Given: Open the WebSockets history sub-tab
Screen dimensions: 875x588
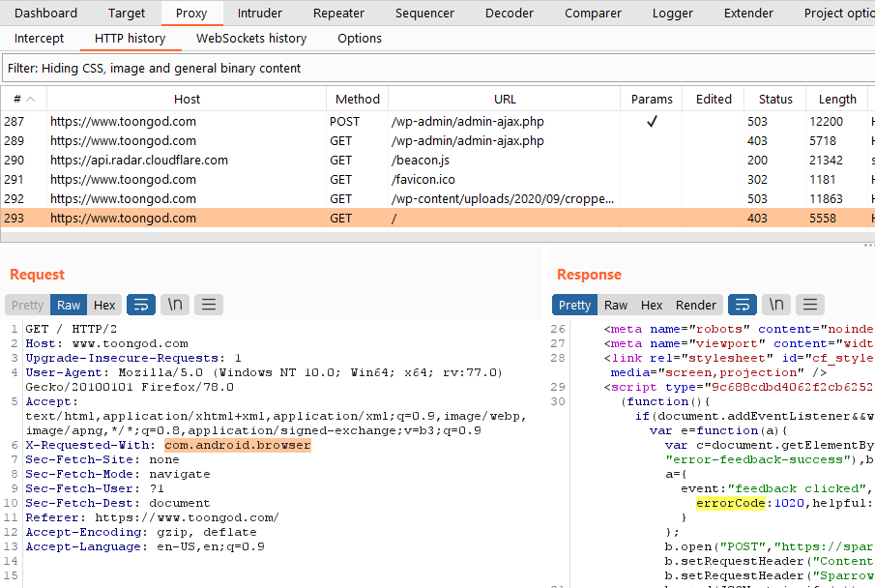Looking at the screenshot, I should click(251, 39).
